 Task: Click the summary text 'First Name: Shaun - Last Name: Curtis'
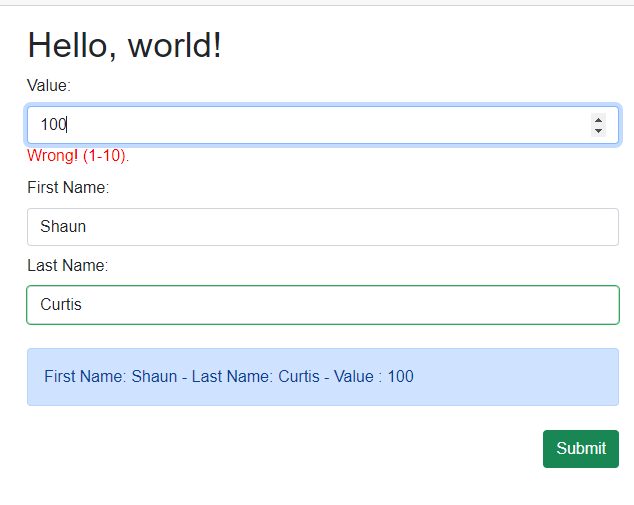[x=182, y=376]
